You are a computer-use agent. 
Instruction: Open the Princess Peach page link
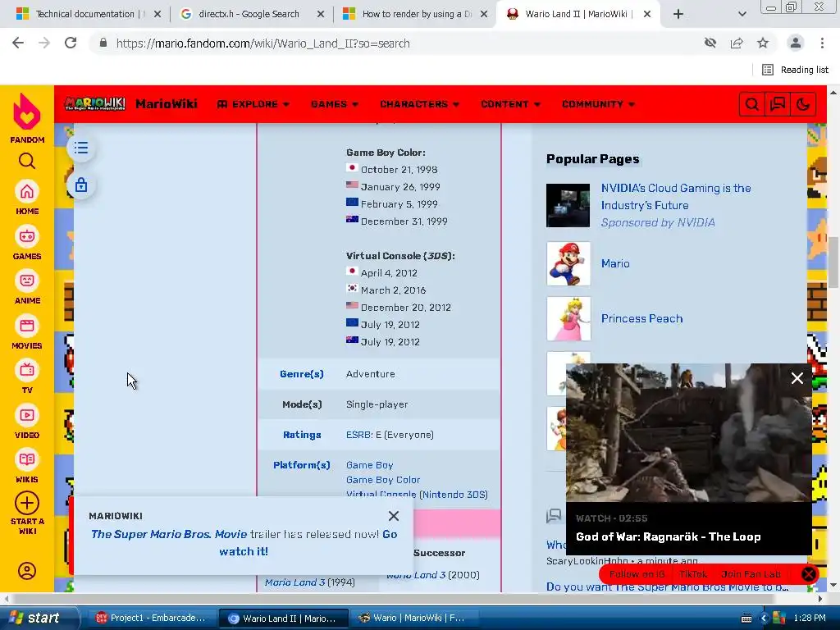[641, 318]
